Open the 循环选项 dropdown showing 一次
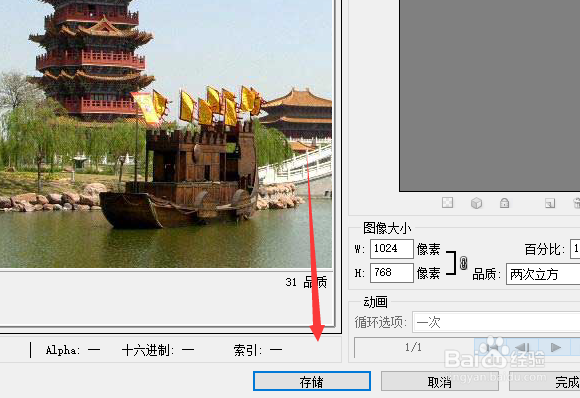Image resolution: width=580 pixels, height=398 pixels. (x=496, y=322)
